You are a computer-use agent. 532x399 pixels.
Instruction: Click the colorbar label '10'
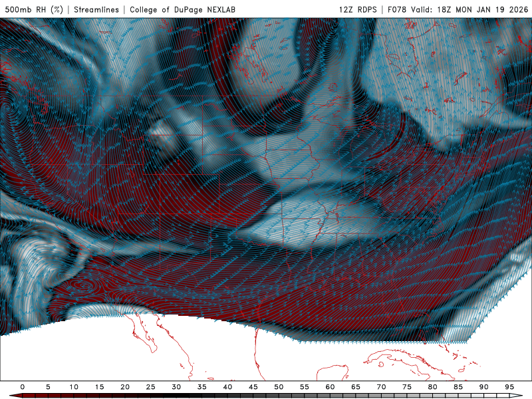click(x=74, y=387)
